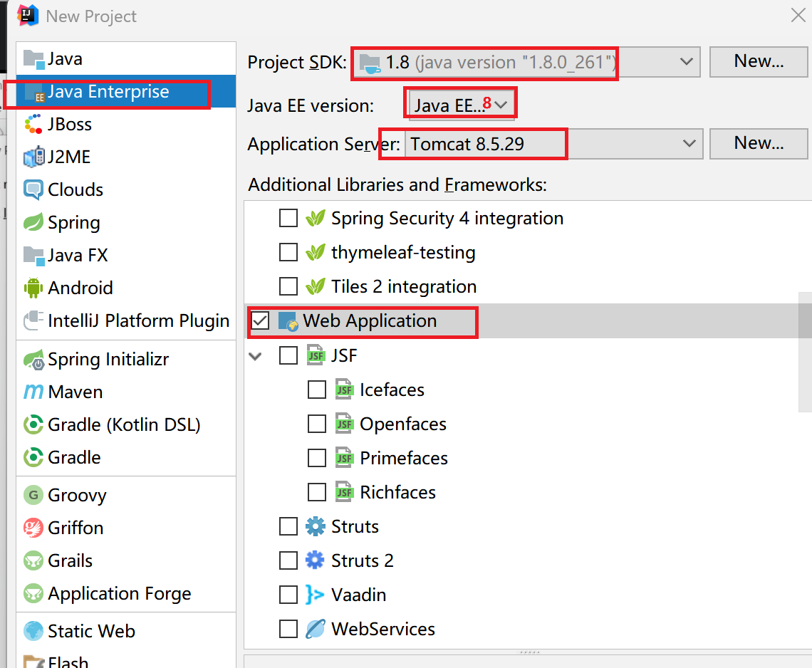Choose the Spring Initializr project type
The image size is (812, 668).
coord(126,360)
